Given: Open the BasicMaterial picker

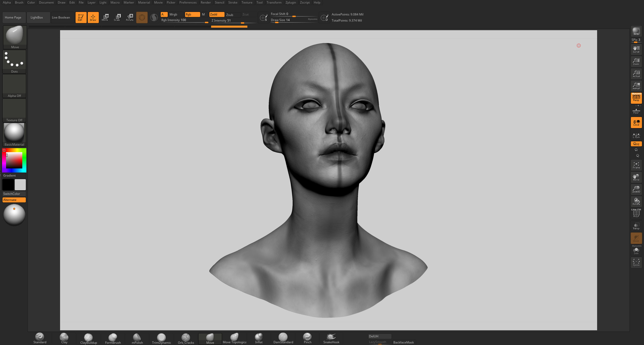Looking at the screenshot, I should 14,134.
